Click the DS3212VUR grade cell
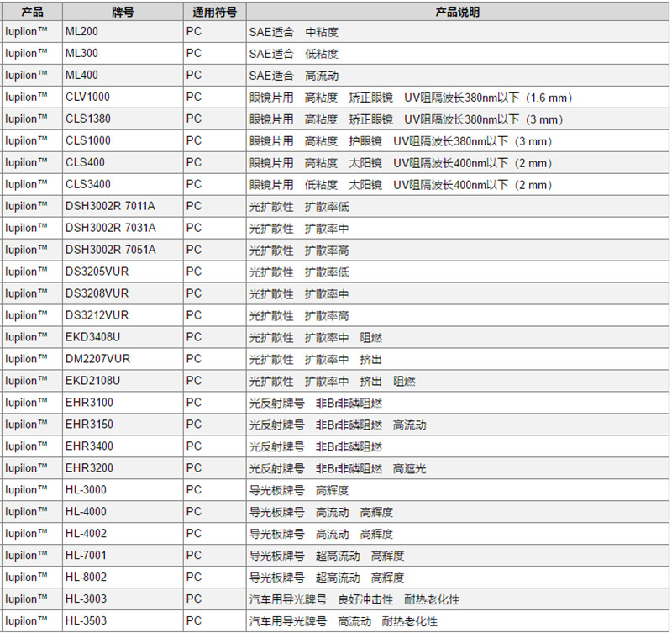This screenshot has height=633, width=672. click(x=97, y=315)
